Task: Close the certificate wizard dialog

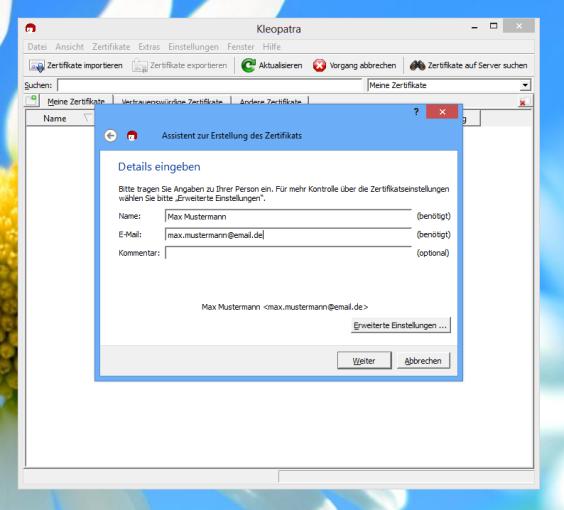Action: pyautogui.click(x=442, y=111)
